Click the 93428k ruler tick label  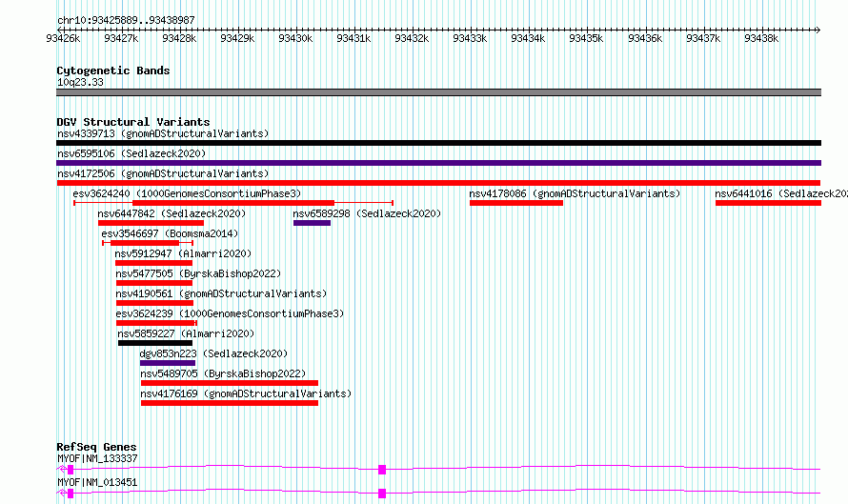click(x=179, y=38)
